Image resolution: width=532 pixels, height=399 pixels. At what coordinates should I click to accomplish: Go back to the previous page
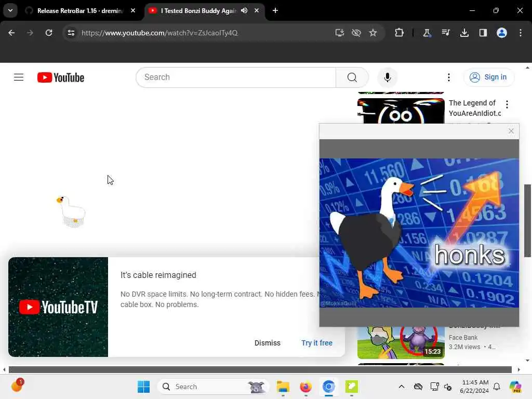11,33
